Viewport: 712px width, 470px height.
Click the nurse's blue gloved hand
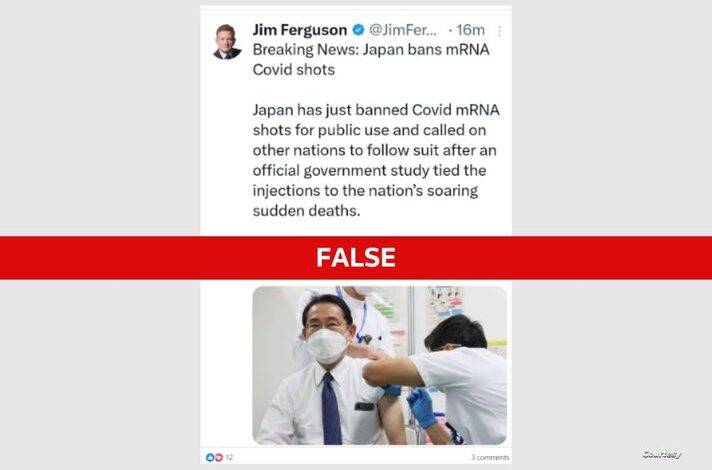click(x=422, y=407)
